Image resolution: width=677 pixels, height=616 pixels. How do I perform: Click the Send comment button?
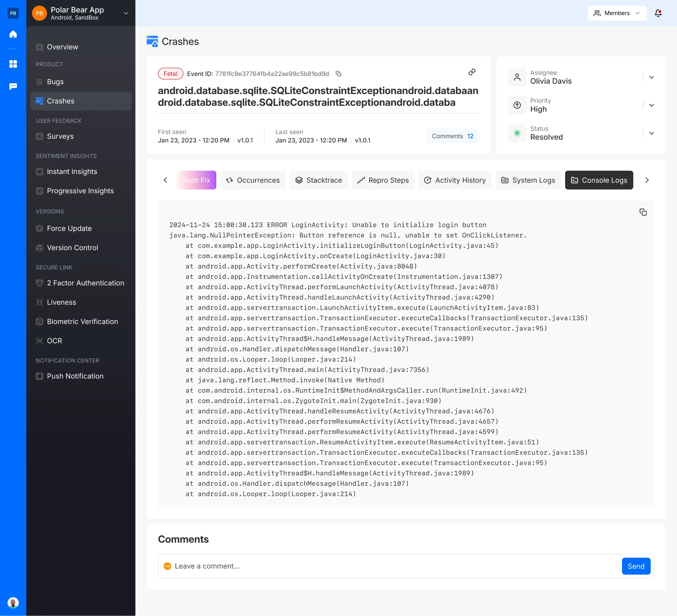coord(636,566)
